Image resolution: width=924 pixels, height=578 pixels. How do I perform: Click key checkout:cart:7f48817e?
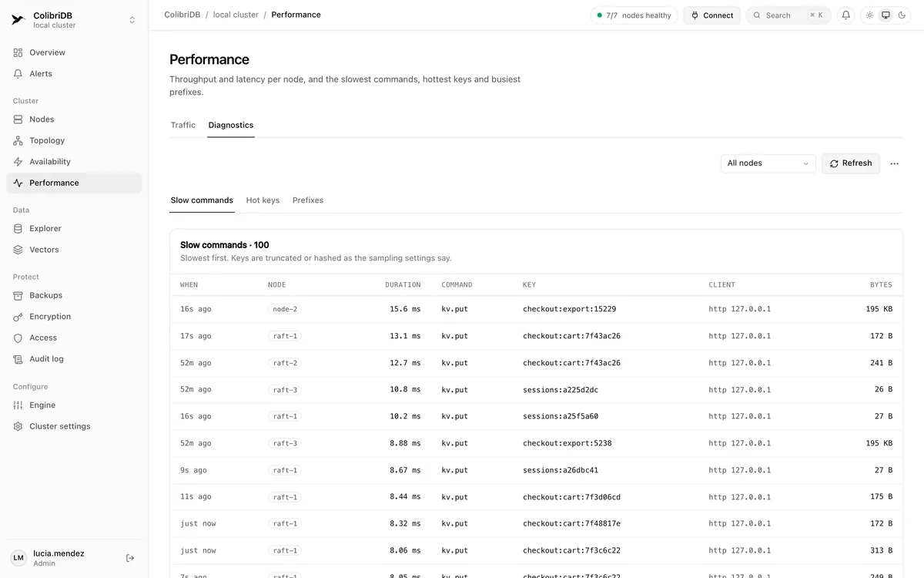click(571, 524)
